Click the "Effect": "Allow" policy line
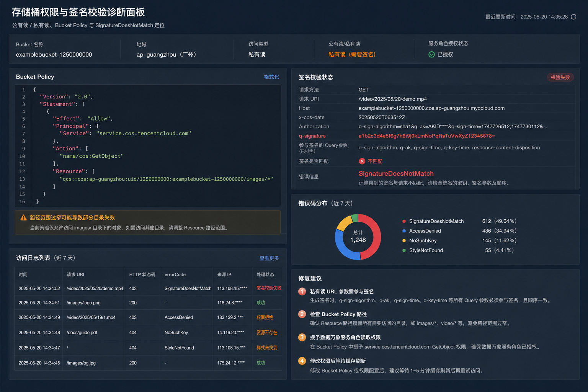The width and height of the screenshot is (588, 392). (83, 119)
